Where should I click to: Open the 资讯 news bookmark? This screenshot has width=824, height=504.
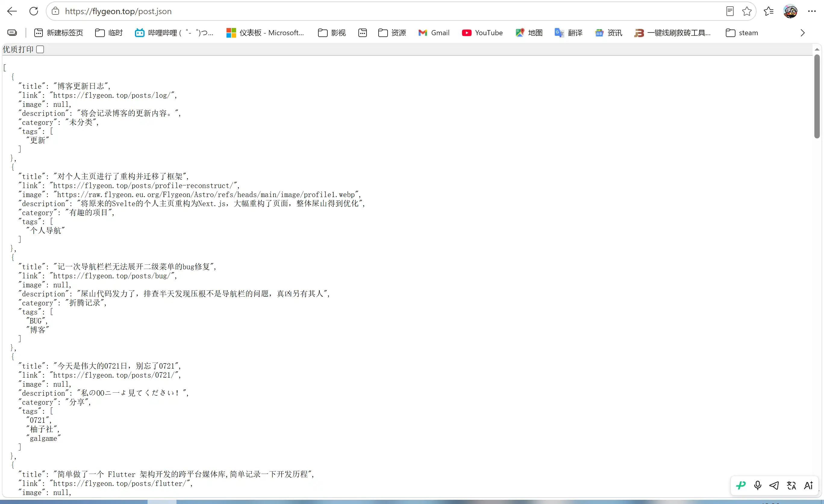tap(609, 32)
